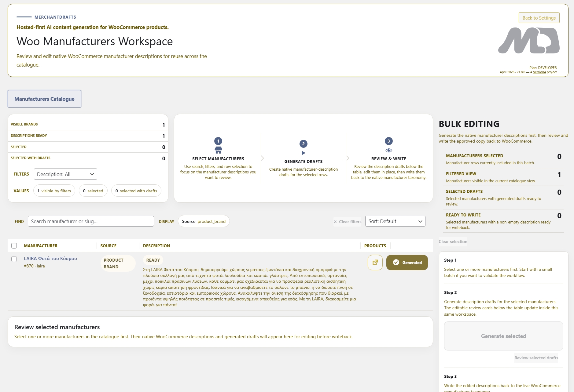Image resolution: width=574 pixels, height=392 pixels.
Task: Click the '0 selected' values chip
Action: pos(93,191)
